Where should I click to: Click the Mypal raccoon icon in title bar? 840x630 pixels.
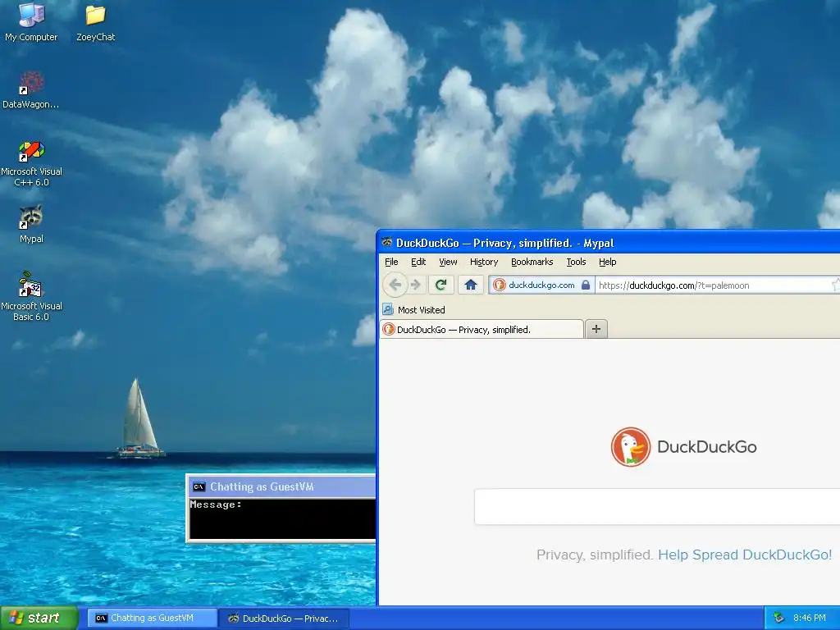pyautogui.click(x=387, y=243)
